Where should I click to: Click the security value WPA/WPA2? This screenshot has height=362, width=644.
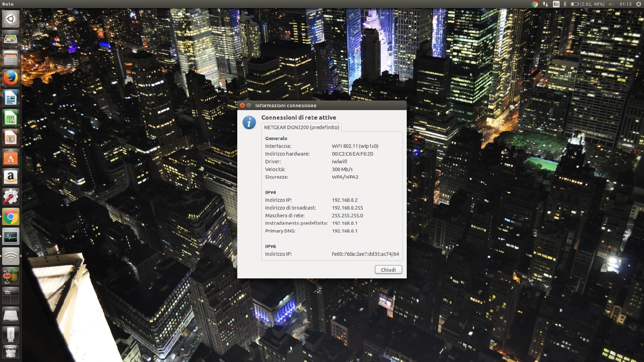pos(345,177)
